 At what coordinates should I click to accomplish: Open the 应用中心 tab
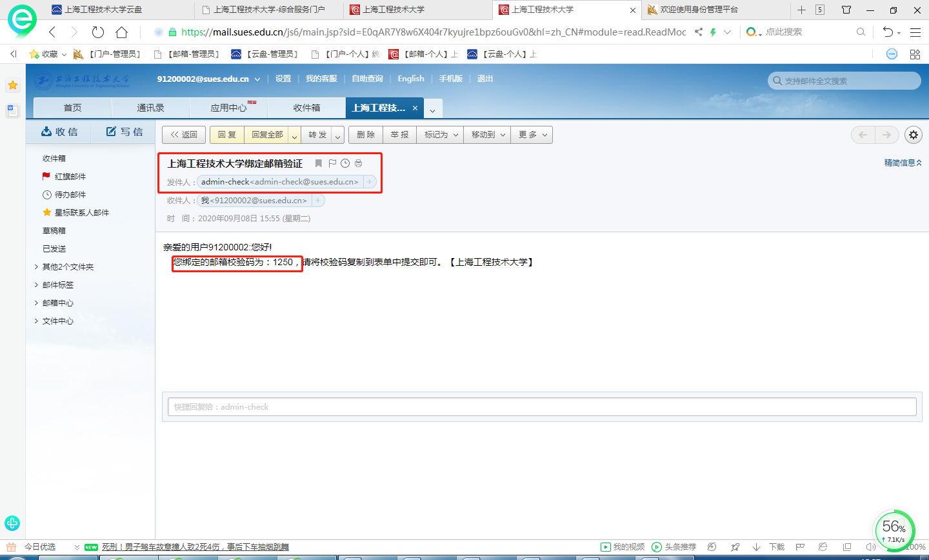tap(229, 108)
